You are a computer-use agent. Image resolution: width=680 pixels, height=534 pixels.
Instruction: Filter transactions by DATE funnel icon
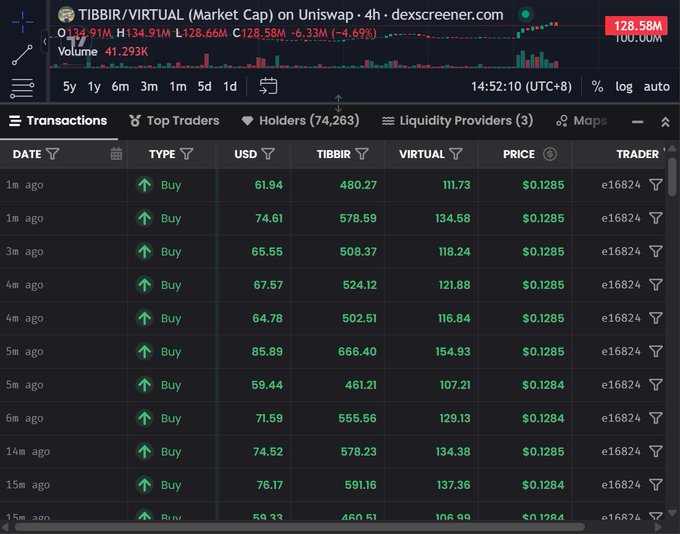tap(52, 154)
